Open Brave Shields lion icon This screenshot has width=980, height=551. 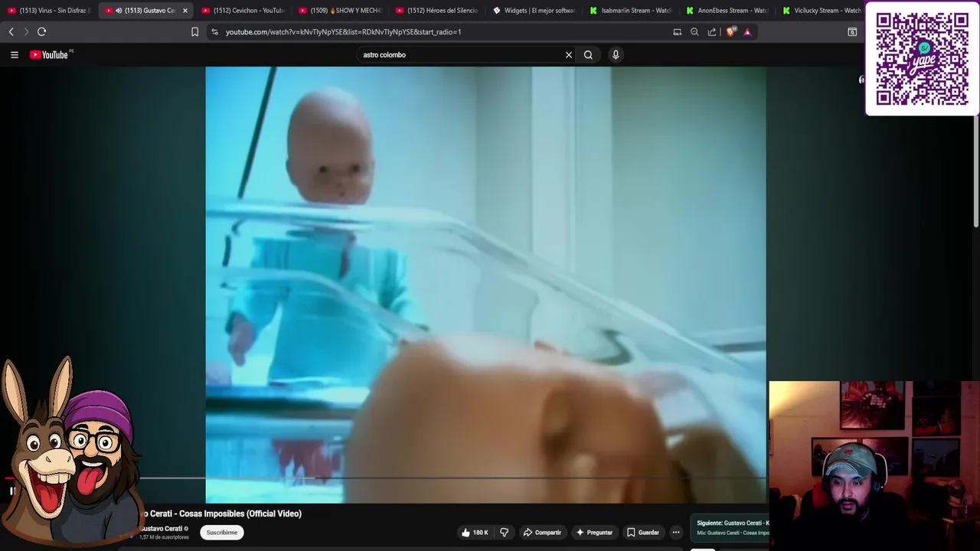[x=731, y=31]
